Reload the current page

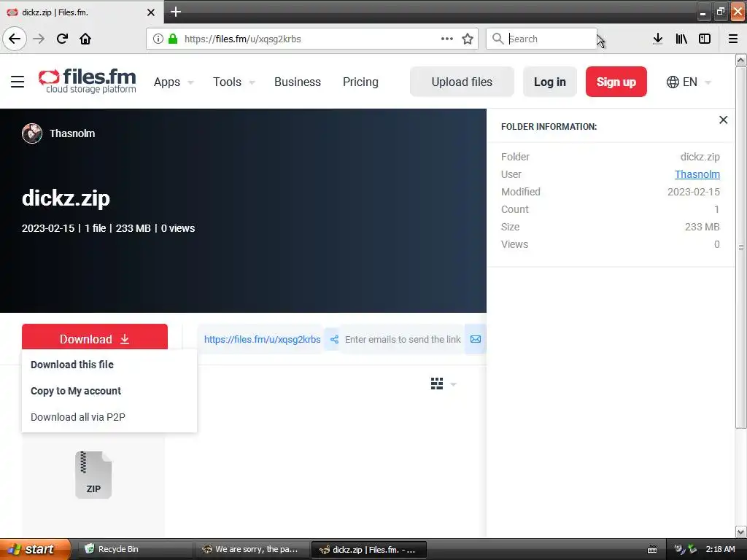click(x=62, y=39)
